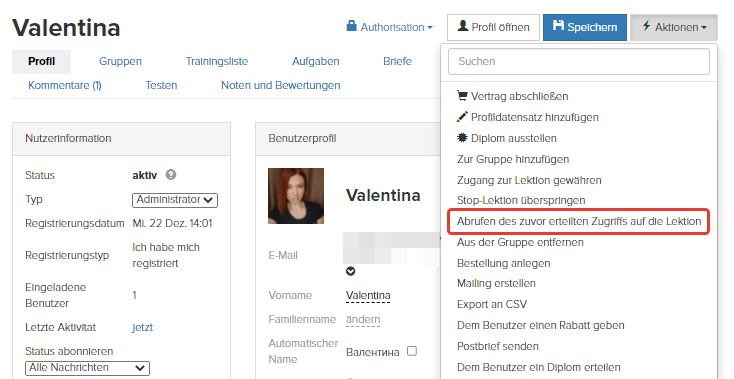
Task: Click the circled arrow icon below the E-Mail field
Action: pyautogui.click(x=351, y=271)
